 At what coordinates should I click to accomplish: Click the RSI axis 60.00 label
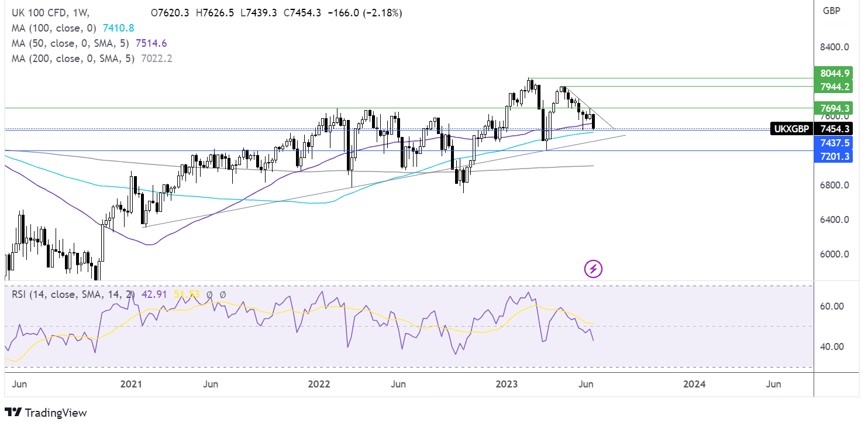click(x=831, y=306)
